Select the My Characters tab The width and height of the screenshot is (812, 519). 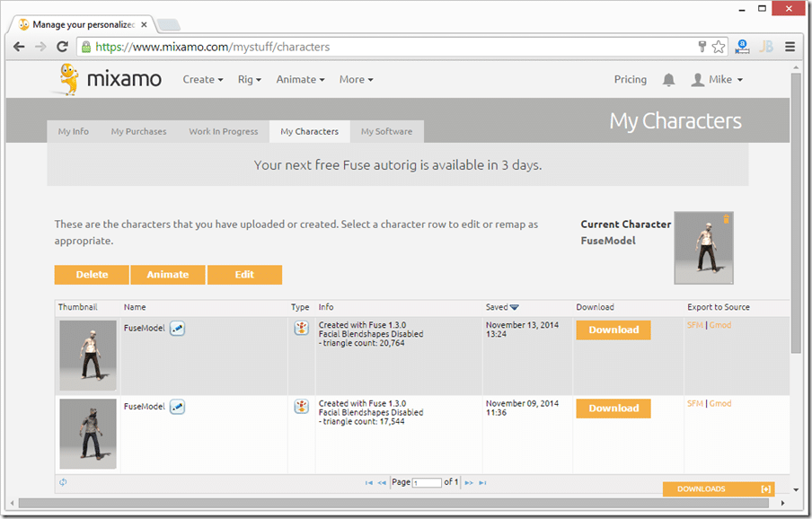click(x=310, y=131)
